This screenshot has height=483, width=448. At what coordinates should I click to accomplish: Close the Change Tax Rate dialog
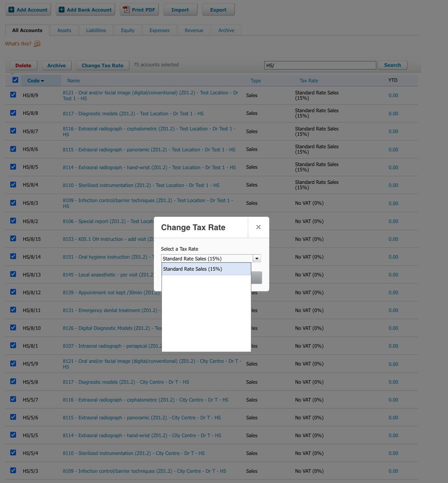point(258,227)
